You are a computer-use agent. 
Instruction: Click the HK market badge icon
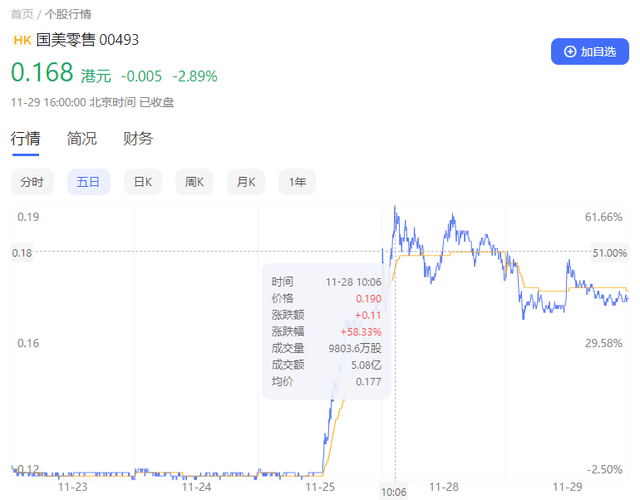(x=22, y=40)
